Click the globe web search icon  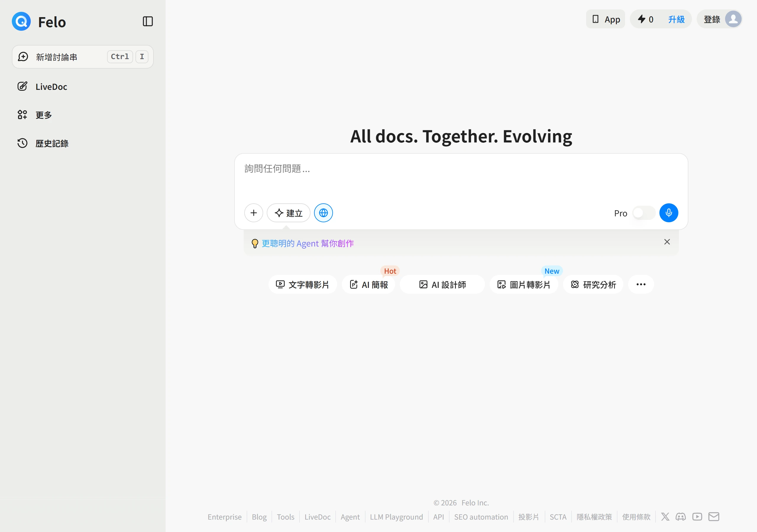point(323,213)
